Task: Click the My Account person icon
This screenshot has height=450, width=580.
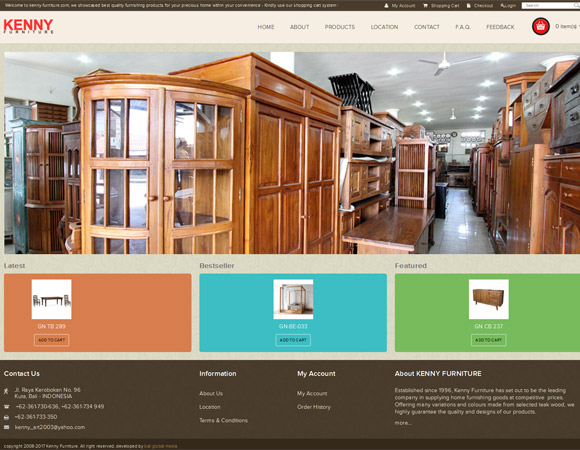Action: [387, 6]
